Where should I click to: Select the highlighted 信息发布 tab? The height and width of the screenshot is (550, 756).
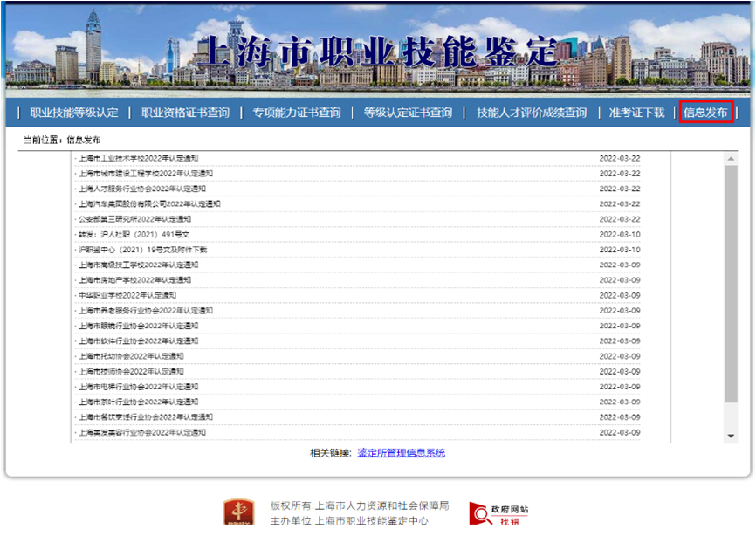point(704,112)
